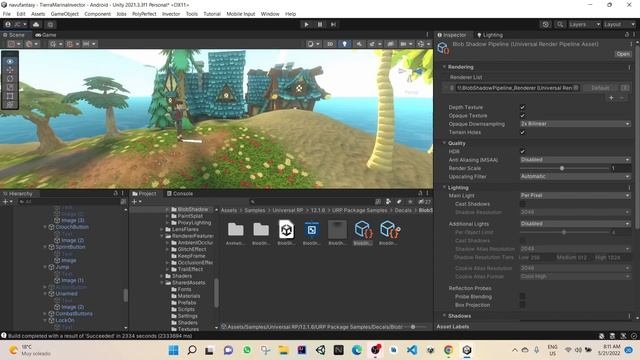Click the Step frame button
The width and height of the screenshot is (640, 360).
[333, 24]
